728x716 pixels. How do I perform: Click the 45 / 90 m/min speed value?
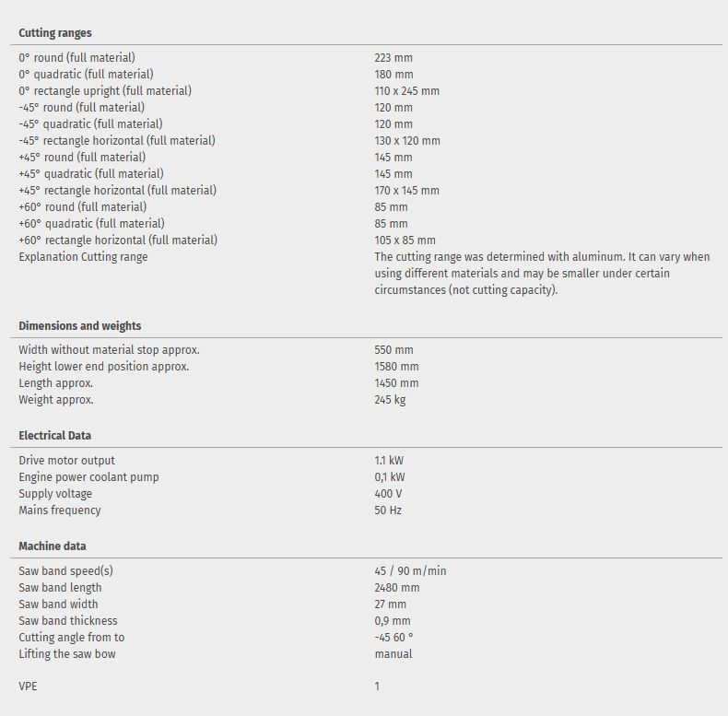coord(410,571)
